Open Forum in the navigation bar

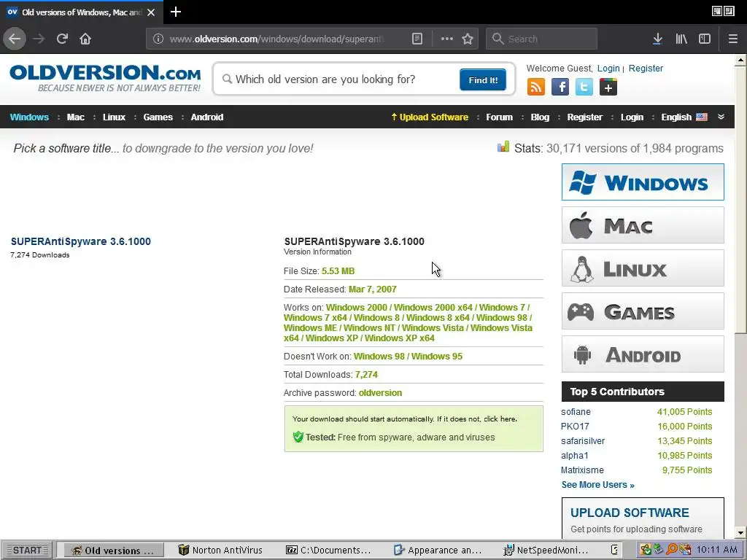(x=499, y=117)
